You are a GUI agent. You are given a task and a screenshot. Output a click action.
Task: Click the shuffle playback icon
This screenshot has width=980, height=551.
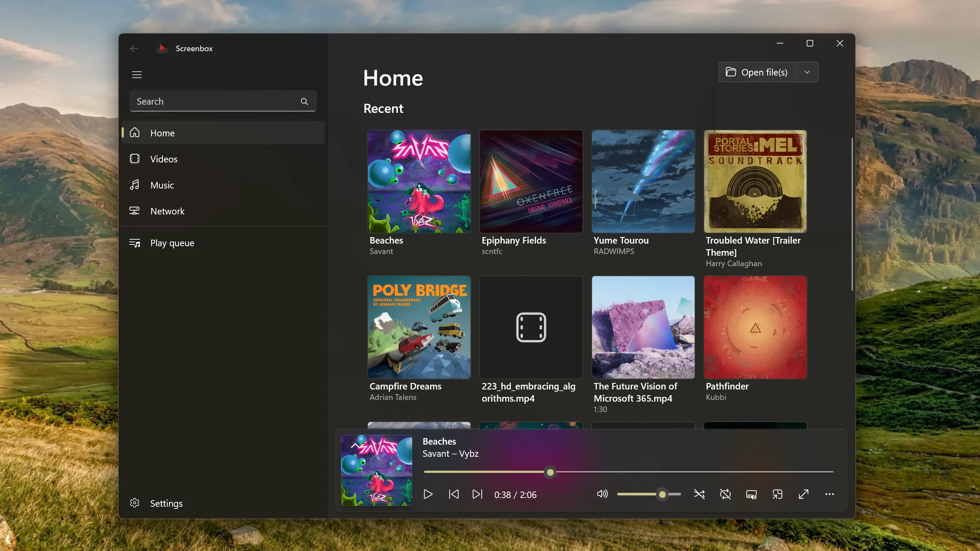(x=699, y=494)
